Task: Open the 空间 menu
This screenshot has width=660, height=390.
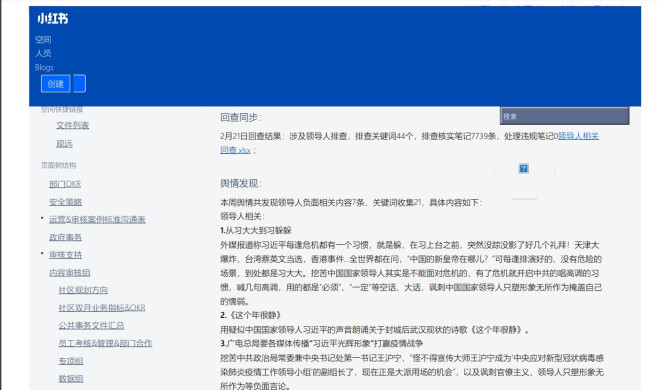Action: (43, 40)
